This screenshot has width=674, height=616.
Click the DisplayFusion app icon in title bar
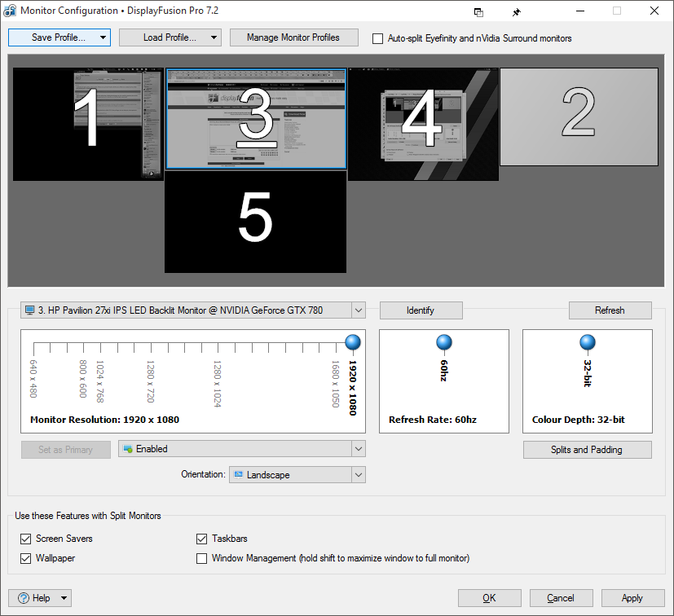(x=10, y=11)
